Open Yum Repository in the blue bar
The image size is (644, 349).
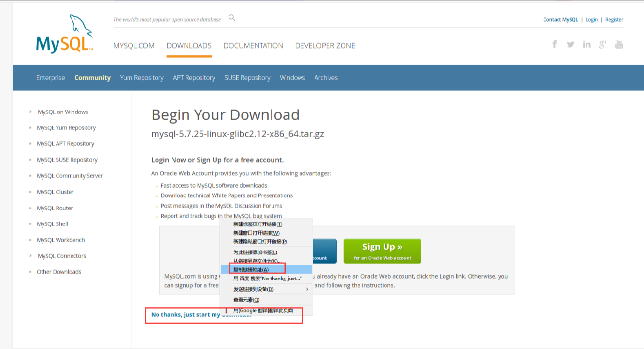pos(142,78)
